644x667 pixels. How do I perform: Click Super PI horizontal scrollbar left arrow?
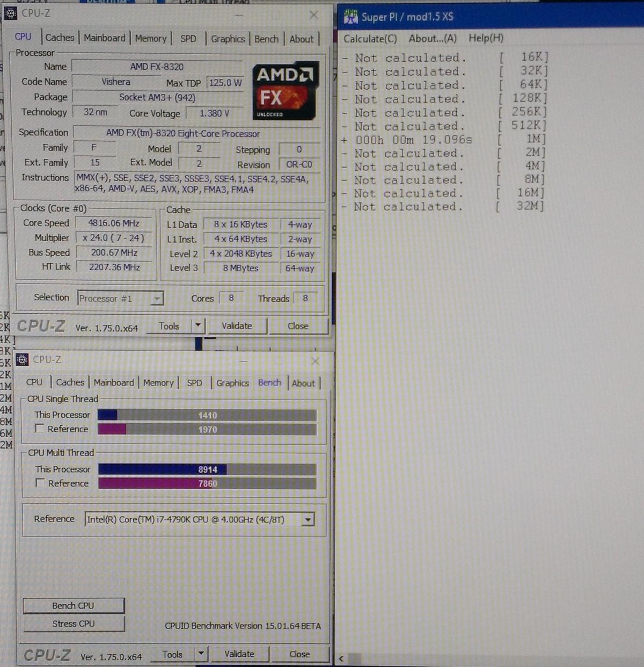tap(342, 658)
